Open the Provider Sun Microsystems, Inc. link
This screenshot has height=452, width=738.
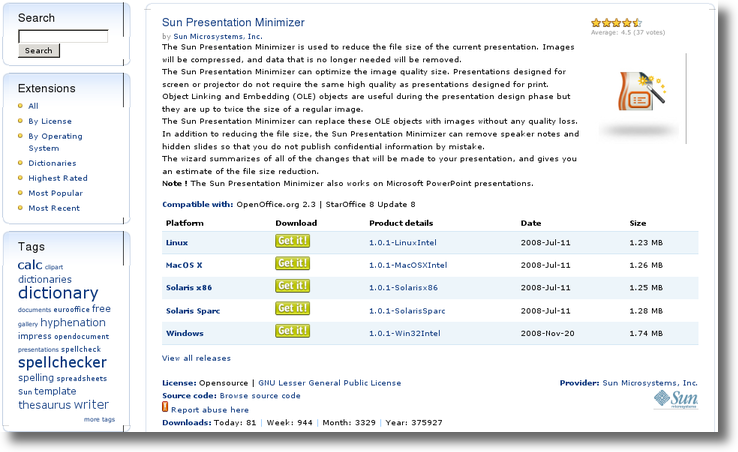tap(650, 383)
